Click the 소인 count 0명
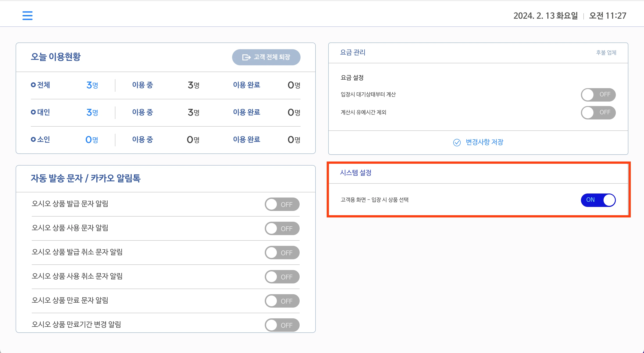Image resolution: width=644 pixels, height=353 pixels. (92, 140)
